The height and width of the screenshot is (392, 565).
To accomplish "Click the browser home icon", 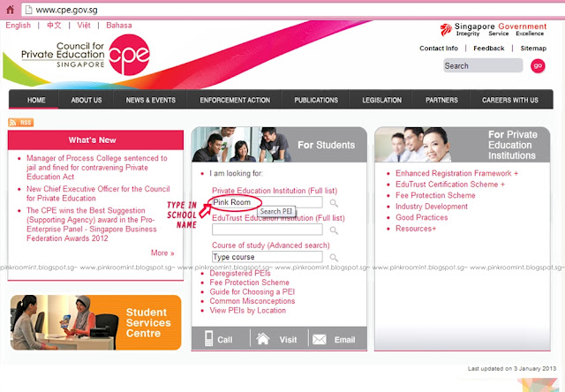I will pyautogui.click(x=10, y=10).
